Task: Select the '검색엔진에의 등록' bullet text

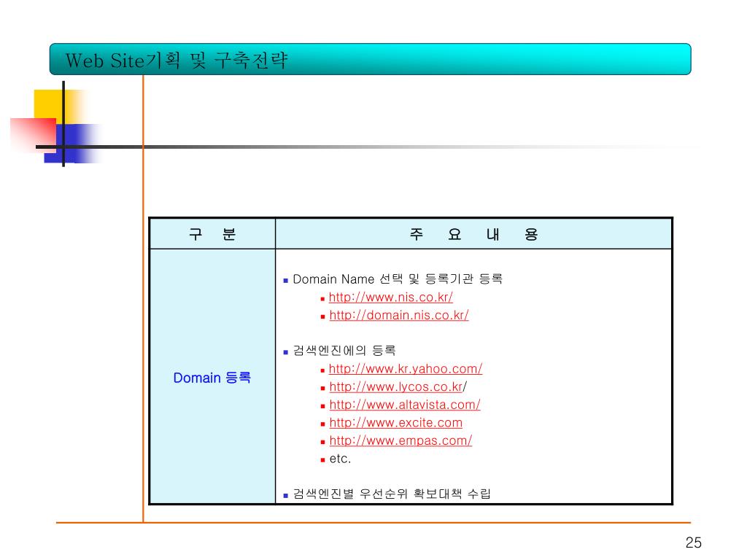Action: coord(344,351)
